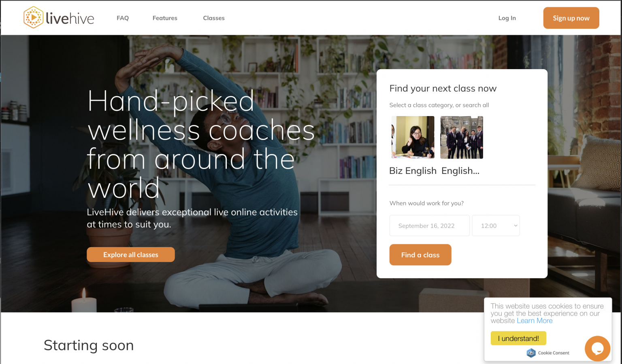Go to the Features menu item

pos(165,18)
